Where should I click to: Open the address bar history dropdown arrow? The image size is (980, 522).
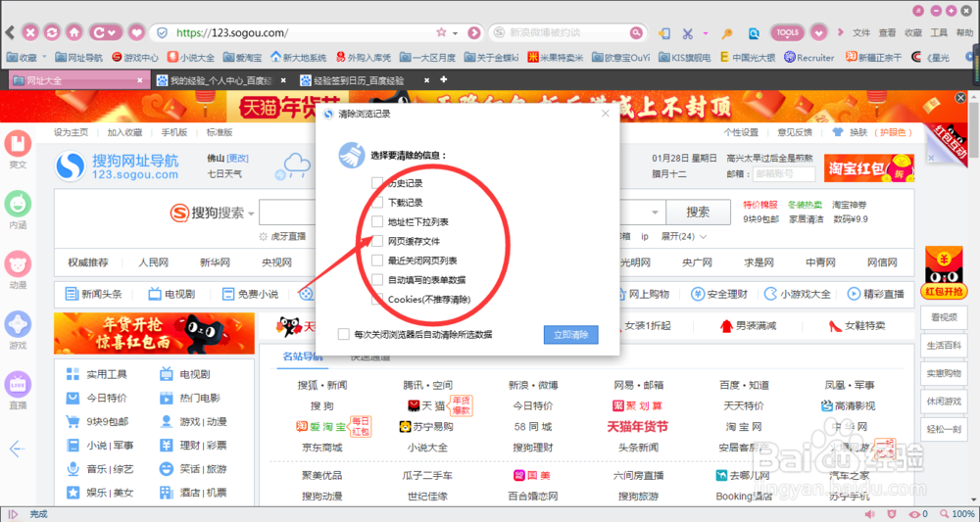(x=456, y=33)
